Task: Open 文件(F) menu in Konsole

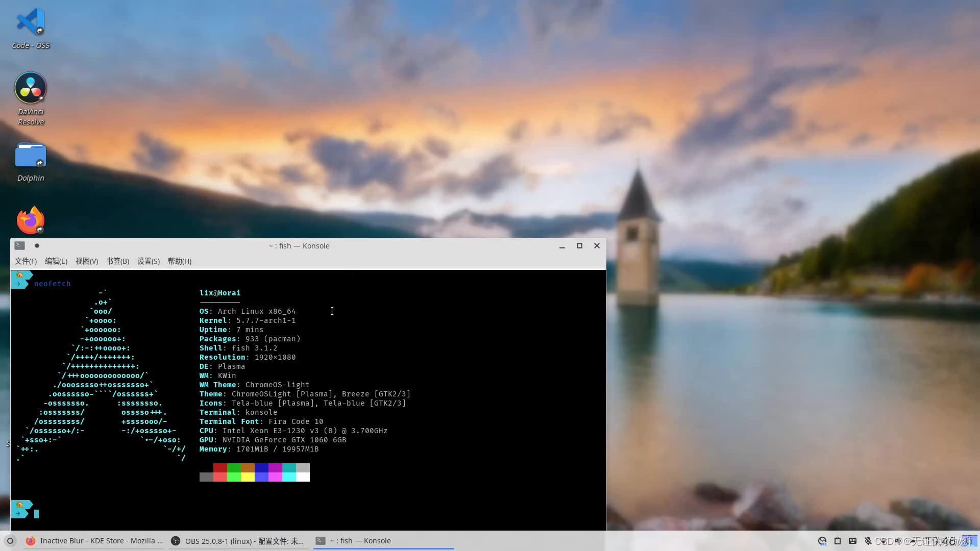Action: 26,261
